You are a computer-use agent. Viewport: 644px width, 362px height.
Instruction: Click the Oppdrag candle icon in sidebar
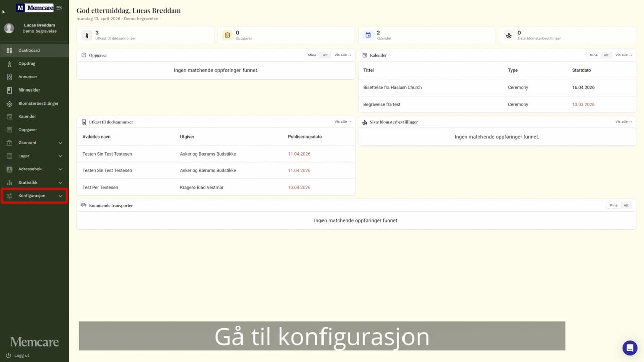click(x=9, y=64)
